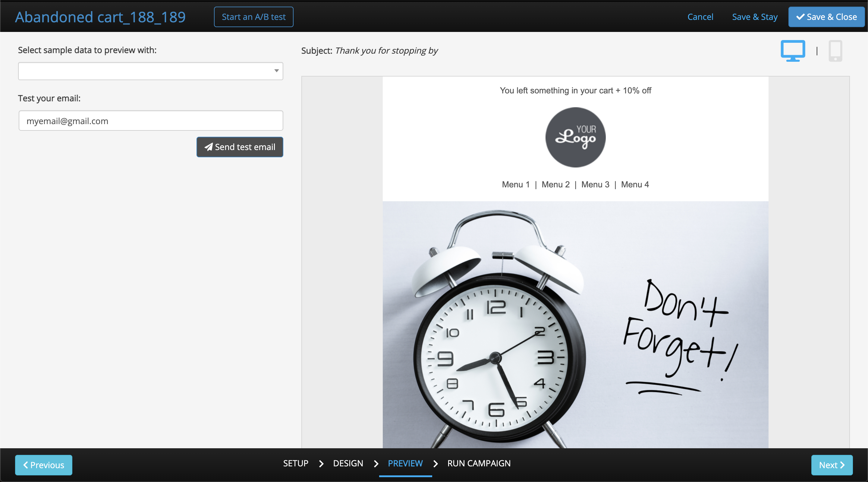The height and width of the screenshot is (482, 868).
Task: Switch to desktop preview icon
Action: click(793, 51)
